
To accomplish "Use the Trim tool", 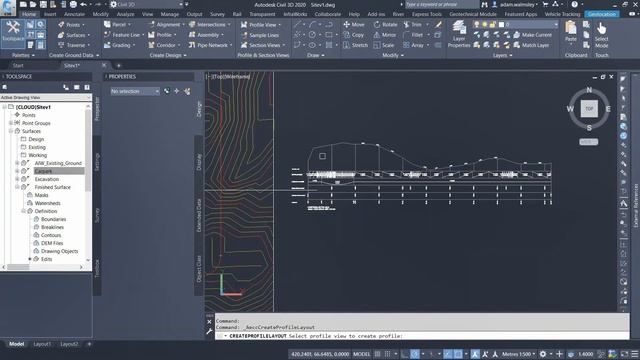I will click(x=412, y=24).
